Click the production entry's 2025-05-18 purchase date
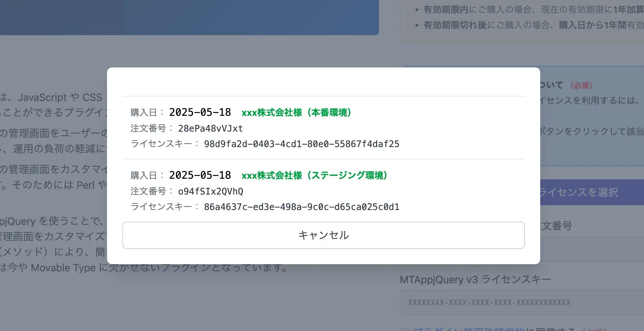This screenshot has width=644, height=331. point(200,112)
